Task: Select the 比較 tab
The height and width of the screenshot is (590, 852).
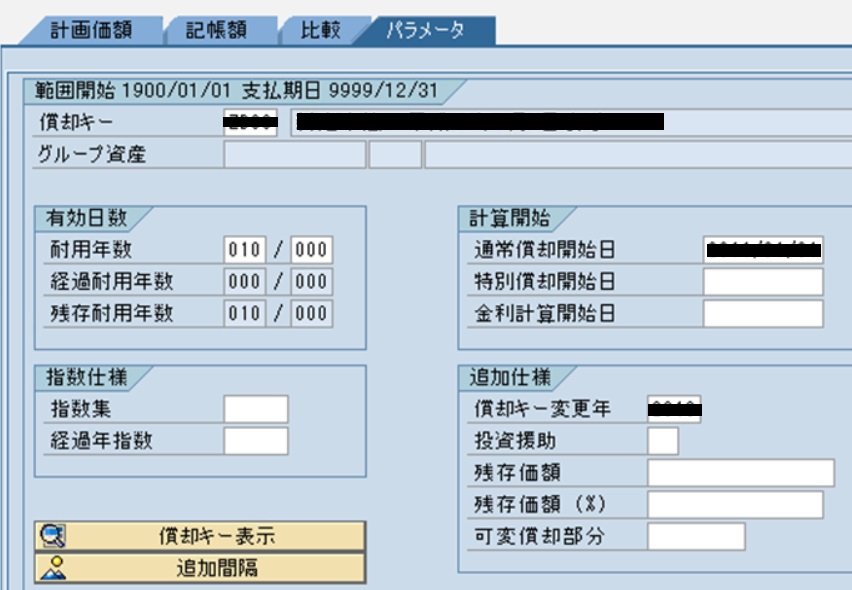Action: point(321,30)
